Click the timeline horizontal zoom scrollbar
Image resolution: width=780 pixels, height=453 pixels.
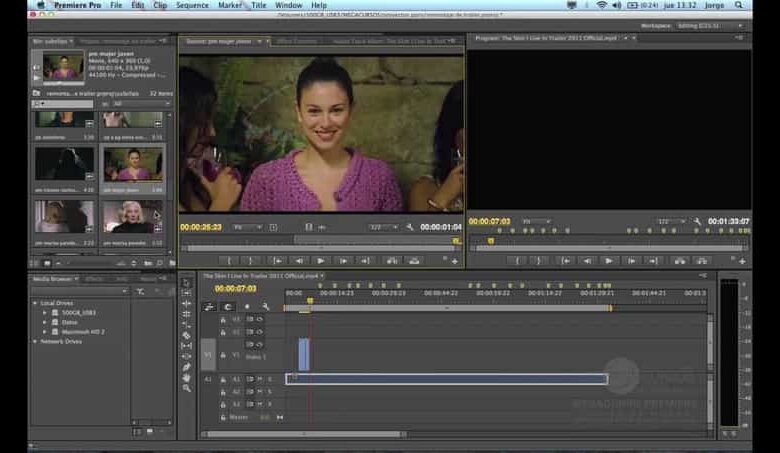coord(305,434)
